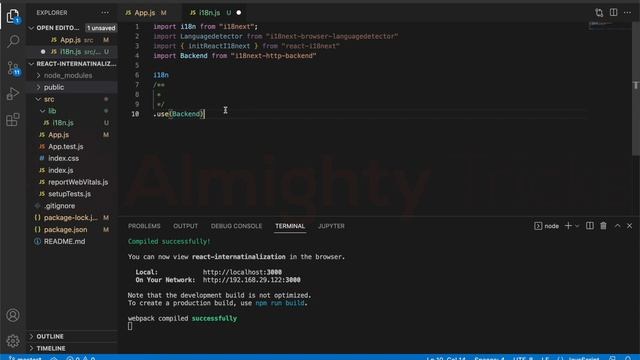Click the editor vertical scrollbar
Image resolution: width=640 pixels, height=360 pixels.
(636, 88)
